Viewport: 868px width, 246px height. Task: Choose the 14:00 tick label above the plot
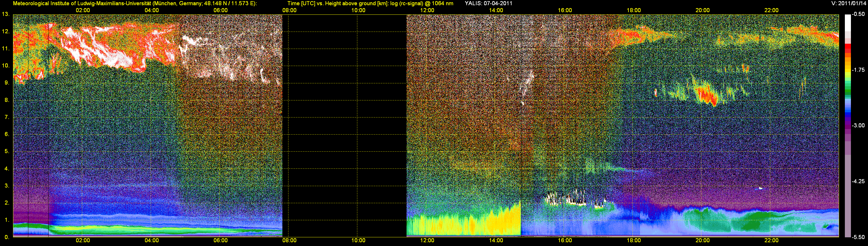point(496,10)
